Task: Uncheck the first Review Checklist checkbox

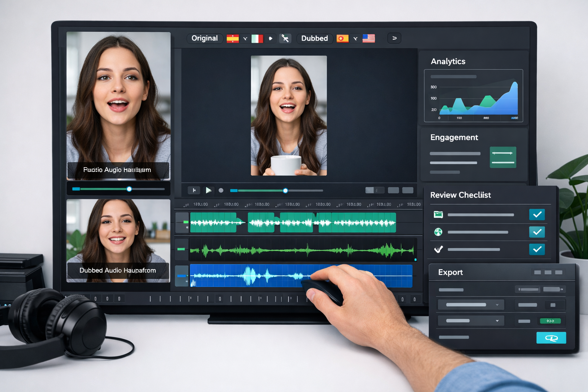Action: coord(537,214)
